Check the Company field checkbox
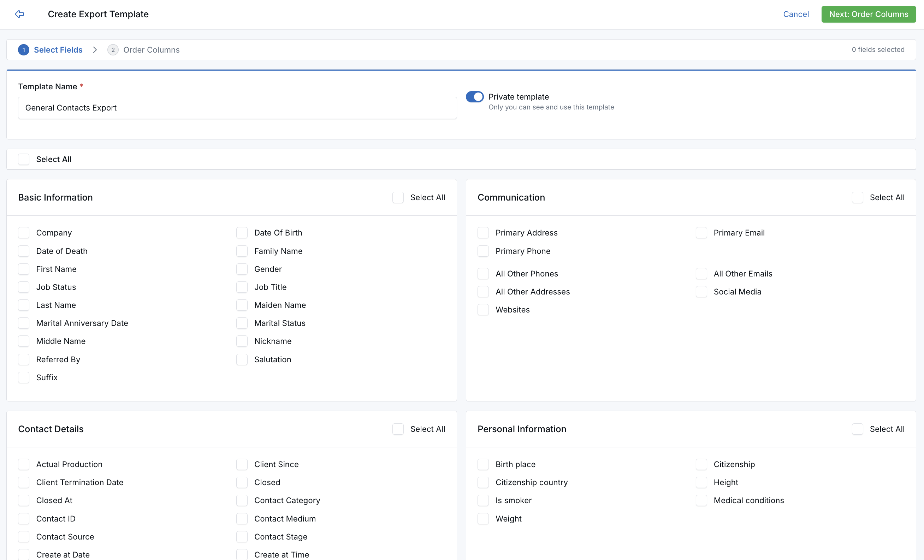 pyautogui.click(x=23, y=232)
